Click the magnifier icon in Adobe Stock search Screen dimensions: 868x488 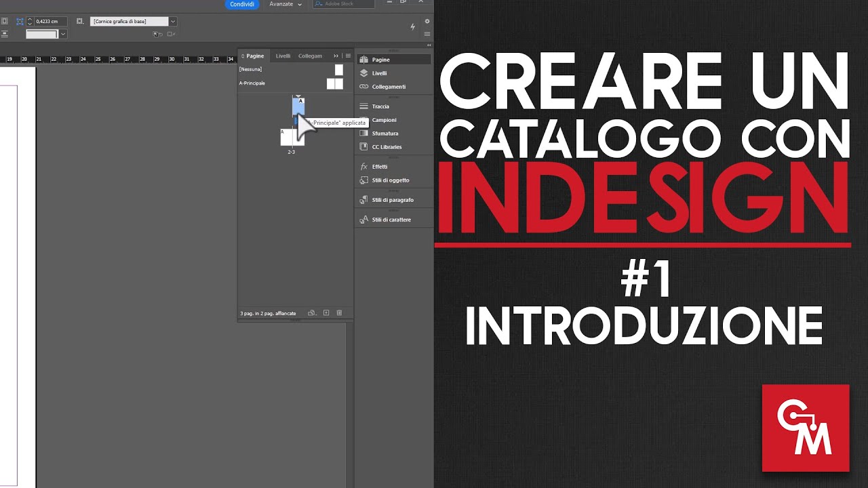(319, 4)
